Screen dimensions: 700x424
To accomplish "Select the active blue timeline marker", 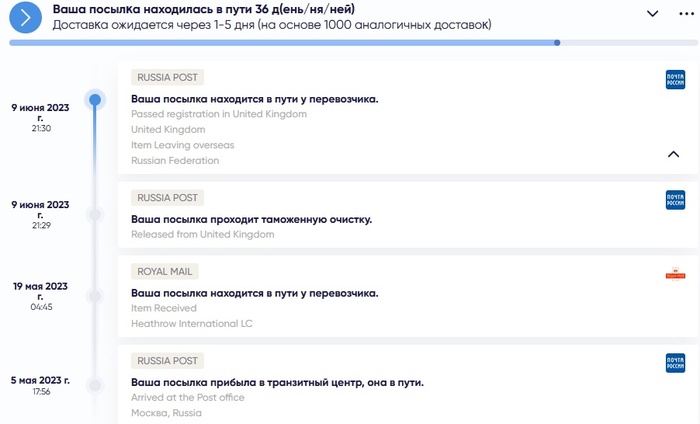I will [95, 100].
